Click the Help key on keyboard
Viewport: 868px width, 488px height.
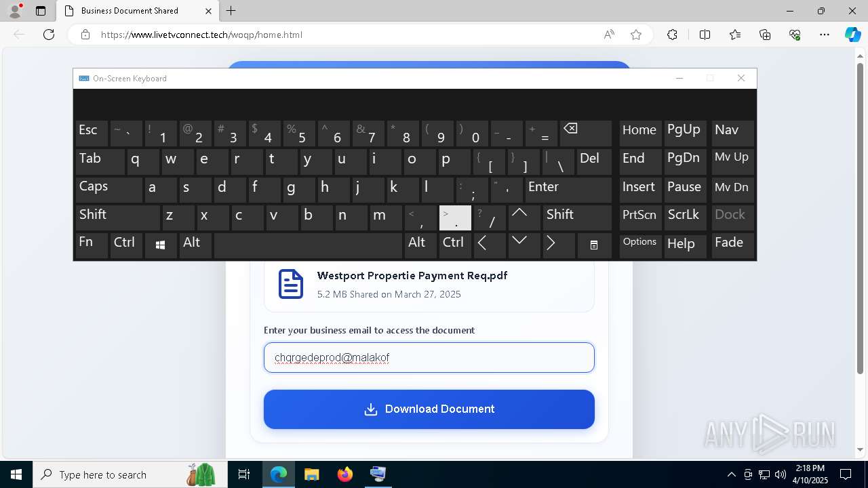686,245
